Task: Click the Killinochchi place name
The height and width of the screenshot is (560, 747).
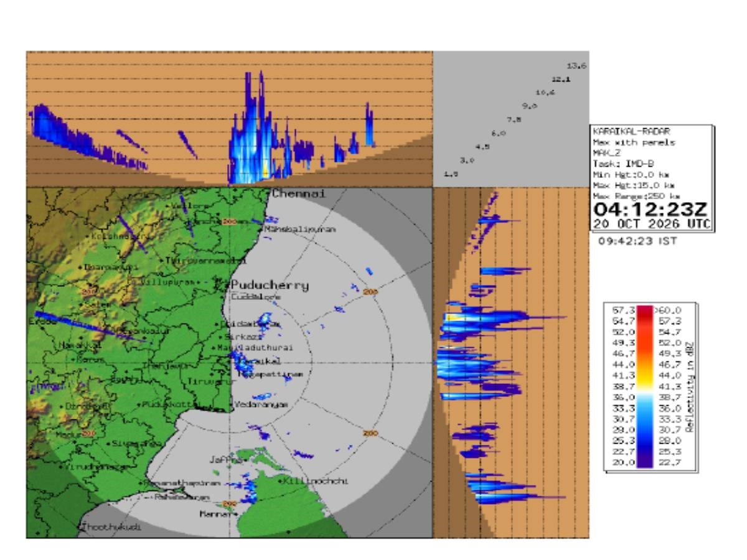Action: click(316, 481)
